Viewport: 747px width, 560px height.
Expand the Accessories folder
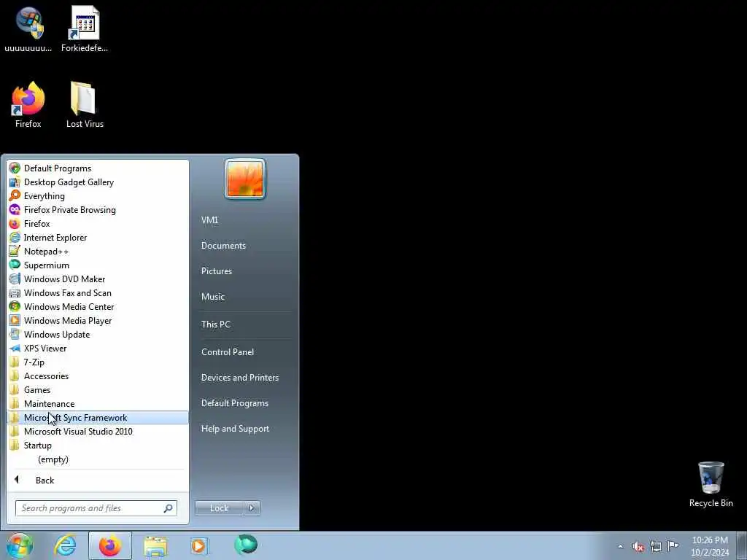tap(98, 376)
